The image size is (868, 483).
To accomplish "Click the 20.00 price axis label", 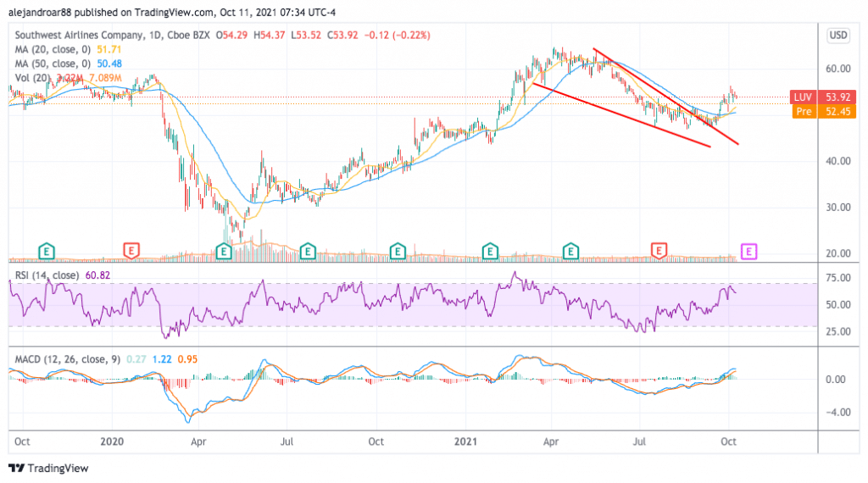I will click(x=838, y=253).
